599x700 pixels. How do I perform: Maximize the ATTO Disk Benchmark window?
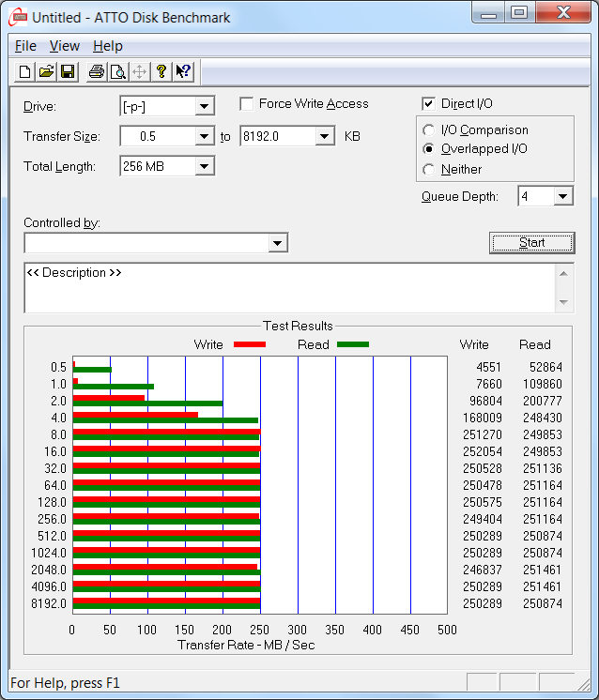click(x=519, y=13)
